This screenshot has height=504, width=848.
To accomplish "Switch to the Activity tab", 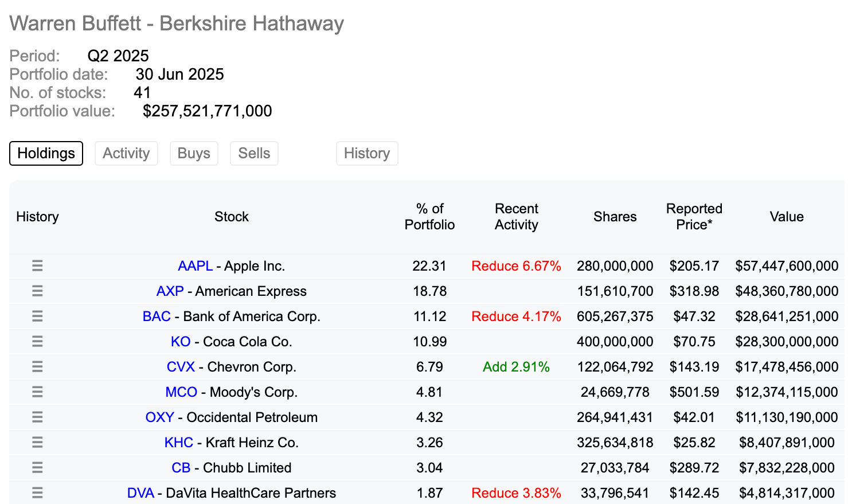I will [126, 153].
